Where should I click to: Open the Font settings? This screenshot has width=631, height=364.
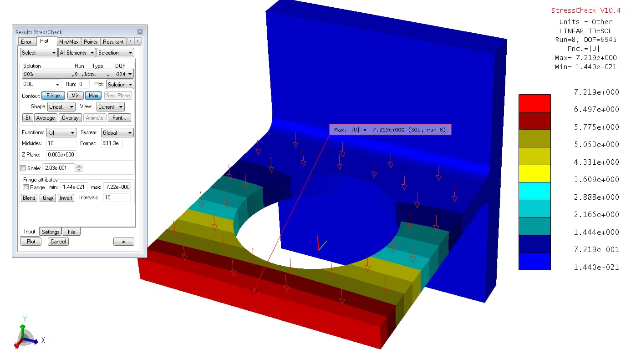click(x=119, y=117)
